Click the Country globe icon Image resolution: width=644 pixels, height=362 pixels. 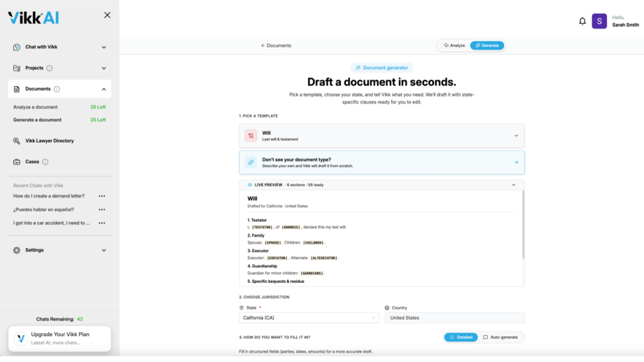[387, 308]
